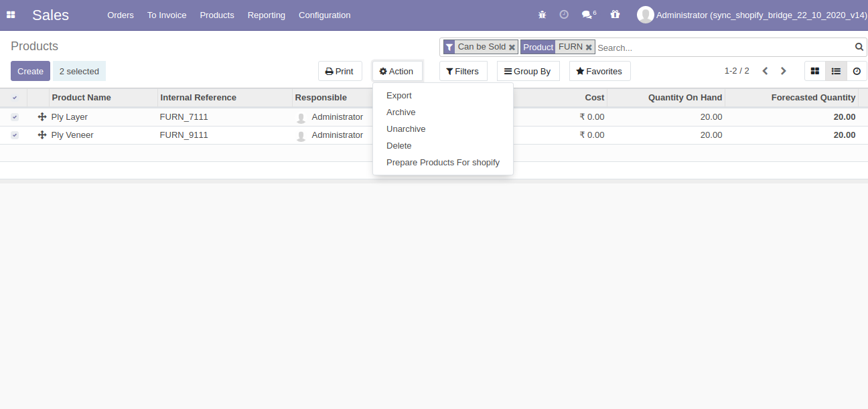The width and height of the screenshot is (868, 409).
Task: Open the activities clock icon in navbar
Action: tap(564, 15)
